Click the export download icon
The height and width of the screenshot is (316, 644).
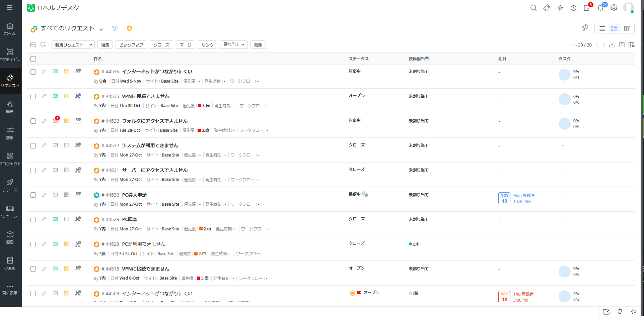point(612,45)
